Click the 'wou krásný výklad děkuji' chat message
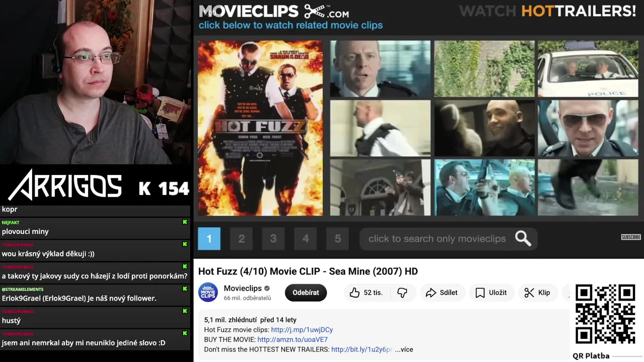 48,254
